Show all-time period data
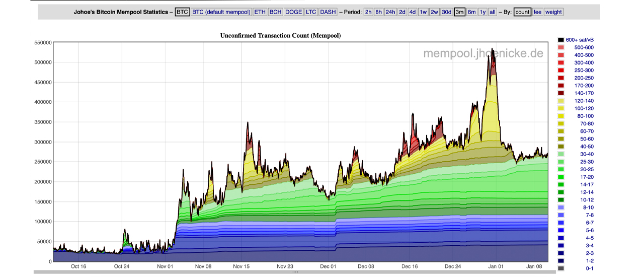The width and height of the screenshot is (644, 277). click(x=492, y=12)
